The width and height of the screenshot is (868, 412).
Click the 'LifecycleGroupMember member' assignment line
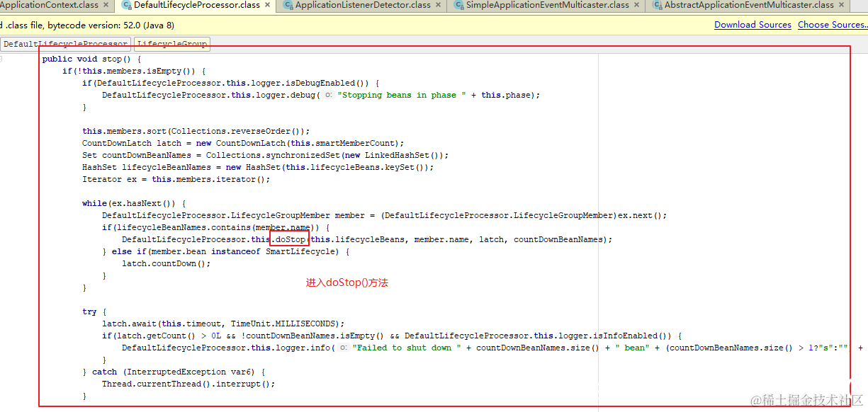click(x=385, y=215)
